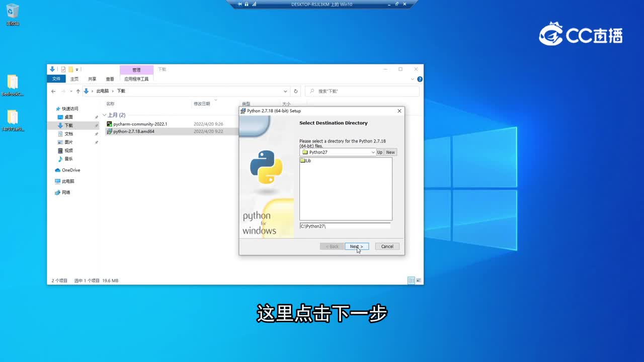The image size is (644, 362).
Task: Click 此电脑 in the address breadcrumb
Action: 102,91
